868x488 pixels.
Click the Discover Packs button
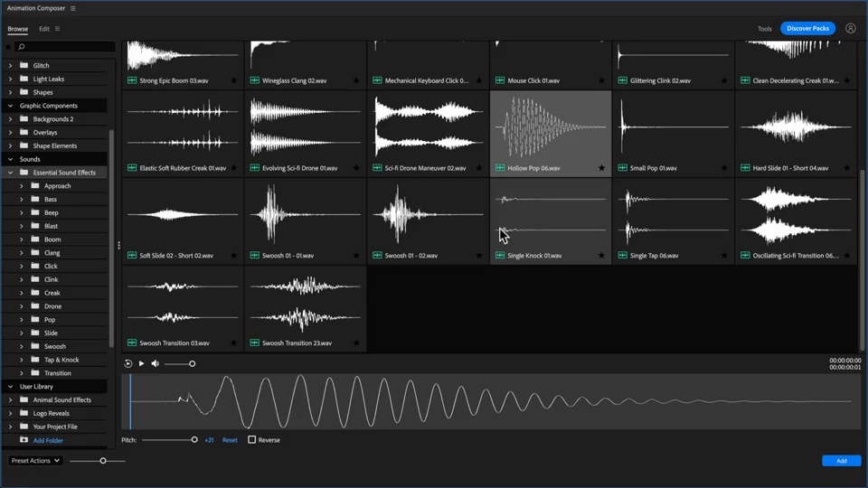pos(807,29)
